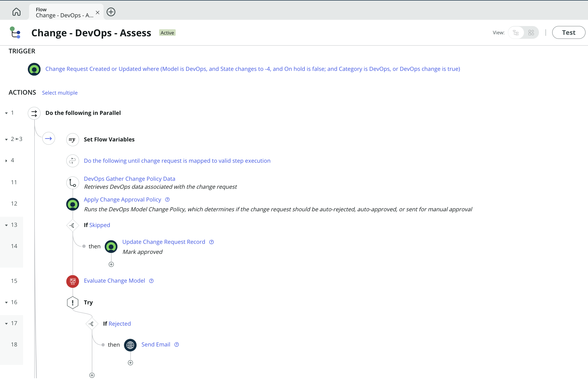Open the Rejected condition link
Viewport: 588px width, 389px height.
point(120,324)
